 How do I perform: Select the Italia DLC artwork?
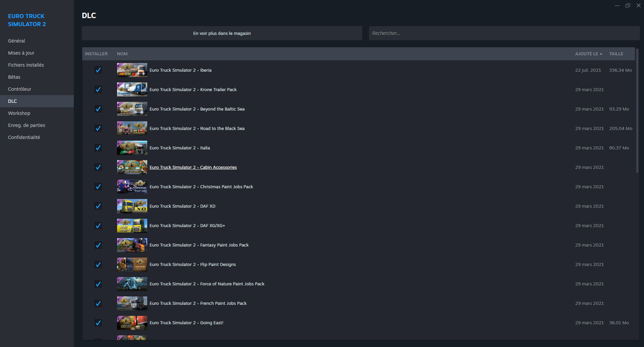tap(132, 148)
